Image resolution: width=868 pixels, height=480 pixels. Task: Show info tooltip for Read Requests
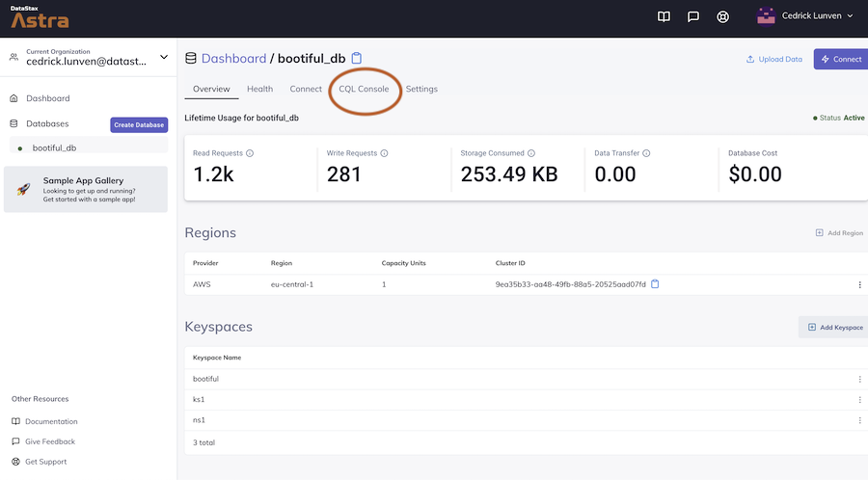click(250, 153)
